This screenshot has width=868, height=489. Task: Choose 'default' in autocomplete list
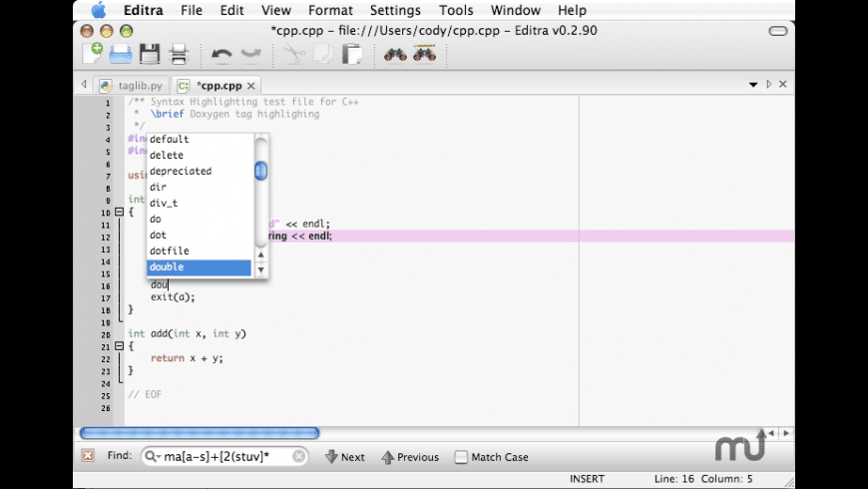tap(199, 139)
